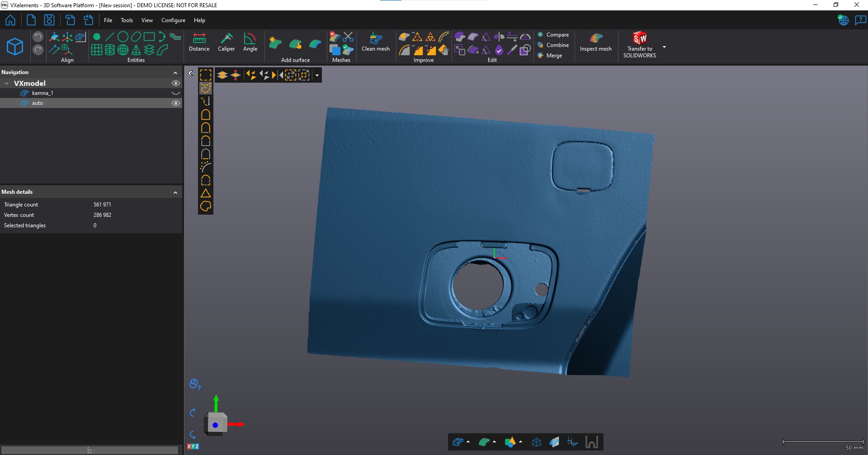Viewport: 868px width, 455px height.
Task: Hide the auto mesh
Action: point(176,103)
